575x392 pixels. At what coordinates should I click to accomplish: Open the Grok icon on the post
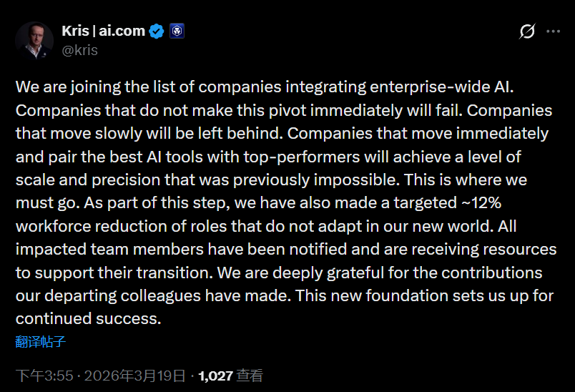pos(527,31)
